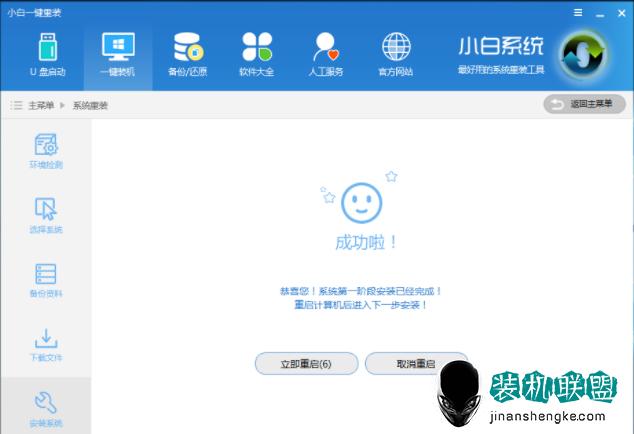Click the 恭喜您!系统第一阶段安装已经完成 message
The width and height of the screenshot is (634, 434).
coord(360,291)
